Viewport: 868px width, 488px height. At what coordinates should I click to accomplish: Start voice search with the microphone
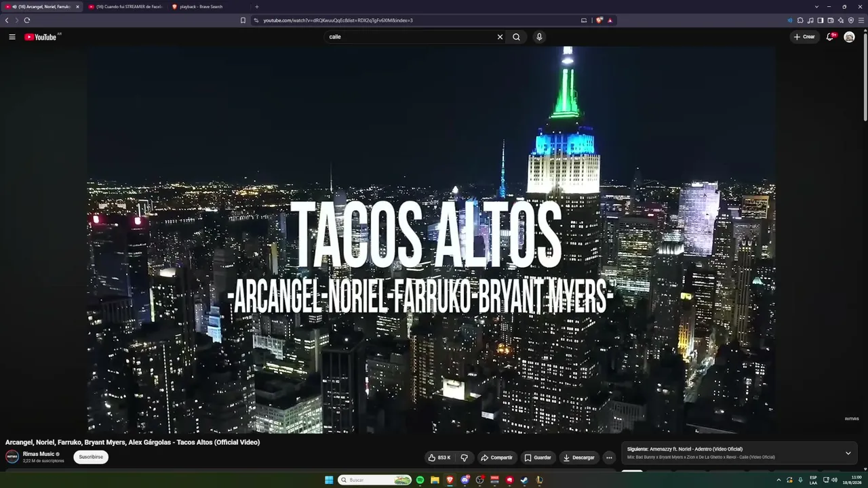click(539, 37)
